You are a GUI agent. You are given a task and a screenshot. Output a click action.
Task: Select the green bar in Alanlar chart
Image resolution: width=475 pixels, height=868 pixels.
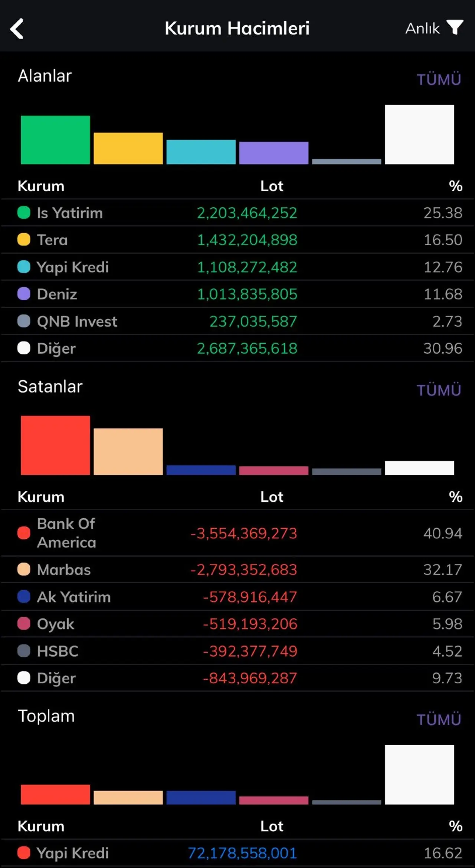tap(55, 140)
